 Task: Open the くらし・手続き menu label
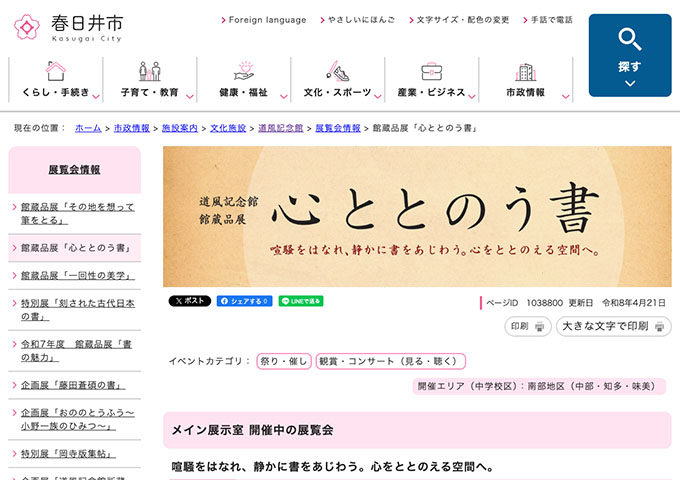[56, 92]
